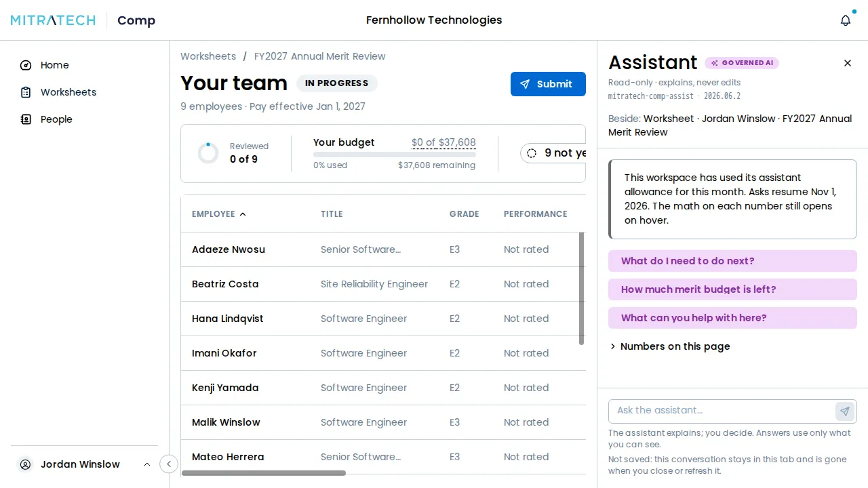868x488 pixels.
Task: Click the $0 of $37,608 budget figure
Action: tap(443, 142)
